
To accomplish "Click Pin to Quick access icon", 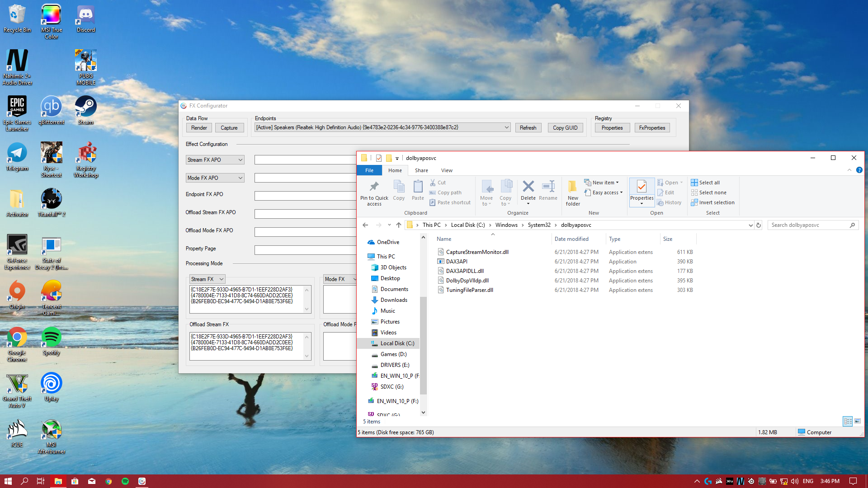I will (374, 193).
